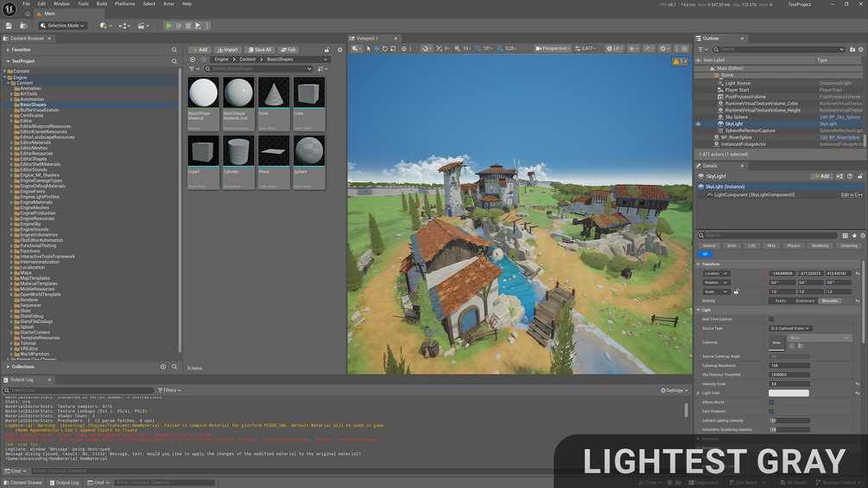The image size is (868, 488).
Task: Click the Import button
Action: pyautogui.click(x=227, y=50)
